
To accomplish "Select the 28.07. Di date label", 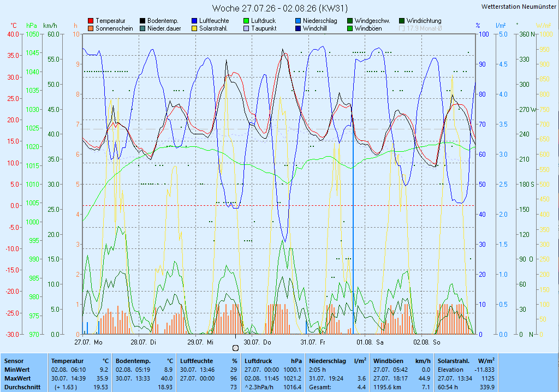I will (144, 342).
